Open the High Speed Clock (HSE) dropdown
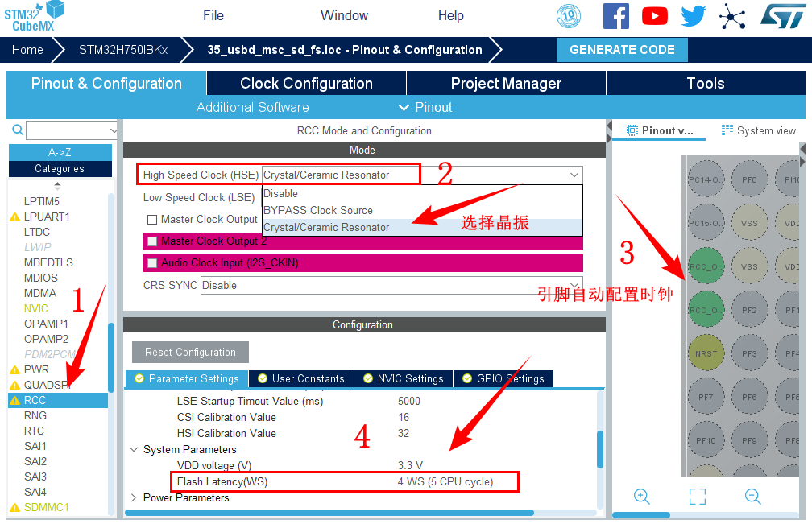The height and width of the screenshot is (524, 812). 421,175
